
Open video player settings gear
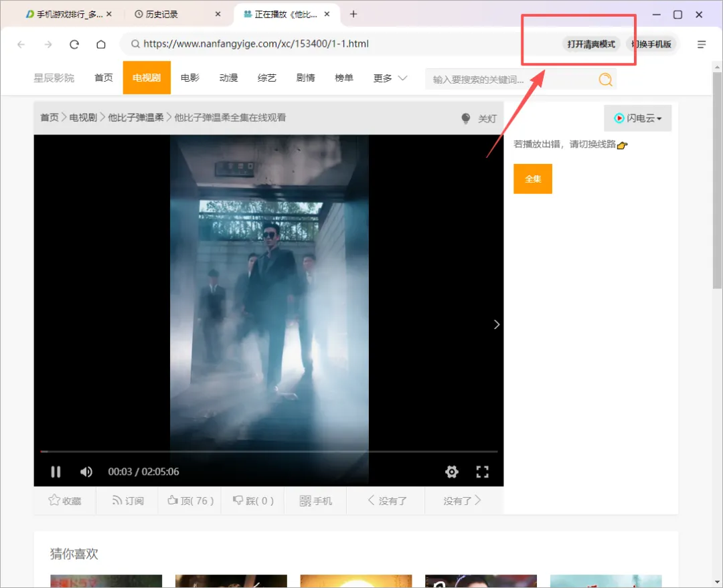[452, 472]
